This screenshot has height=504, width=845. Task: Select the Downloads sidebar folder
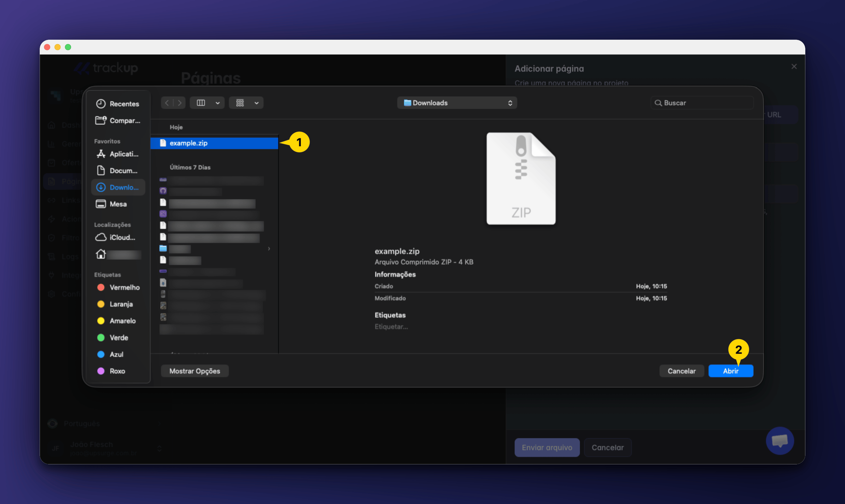coord(118,187)
